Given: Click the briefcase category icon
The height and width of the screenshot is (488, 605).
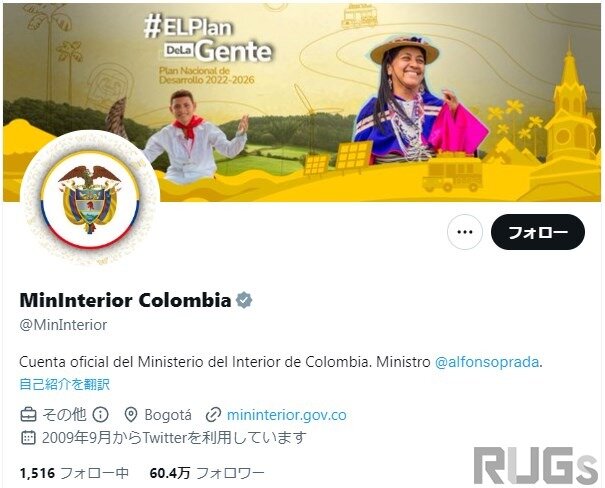Looking at the screenshot, I should pos(28,415).
